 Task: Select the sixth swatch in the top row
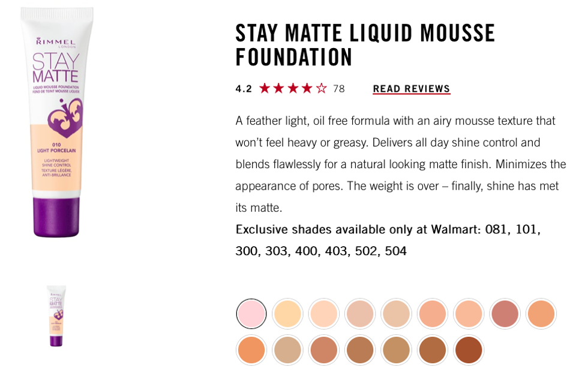pos(433,314)
